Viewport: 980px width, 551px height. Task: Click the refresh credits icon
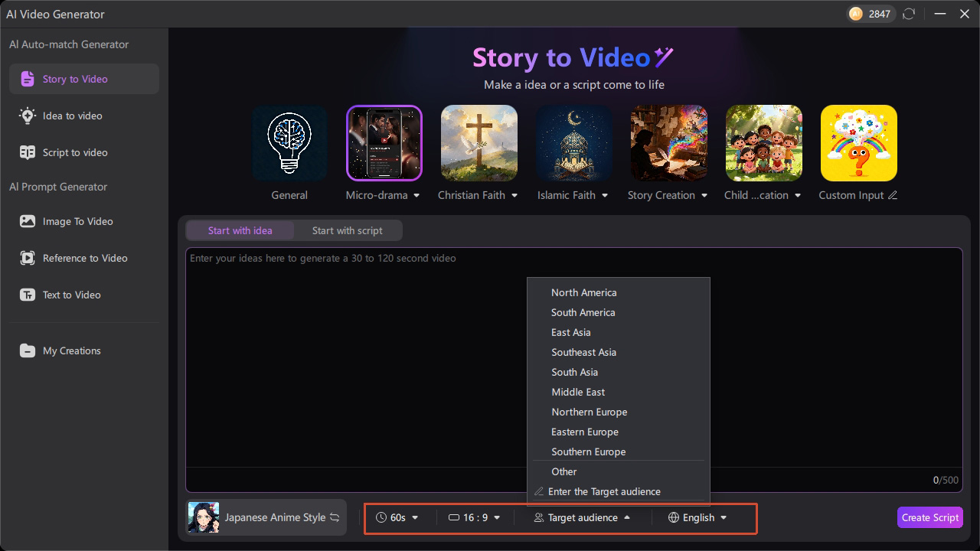coord(909,14)
